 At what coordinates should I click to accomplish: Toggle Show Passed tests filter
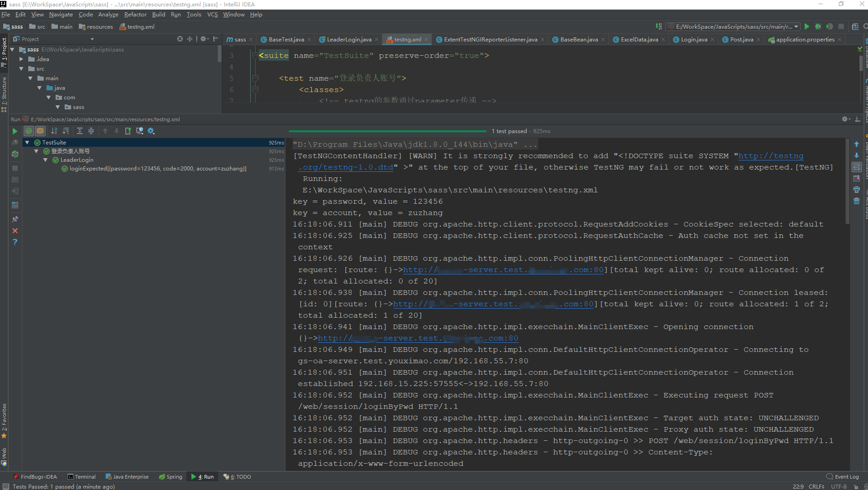(29, 131)
